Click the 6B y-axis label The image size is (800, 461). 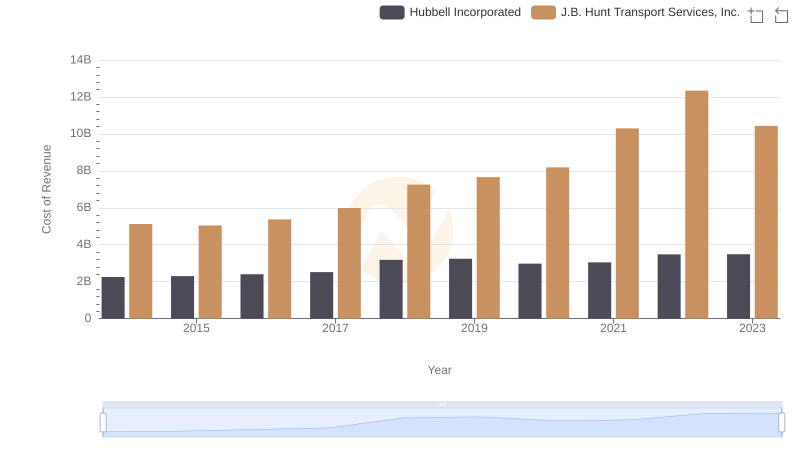click(84, 208)
